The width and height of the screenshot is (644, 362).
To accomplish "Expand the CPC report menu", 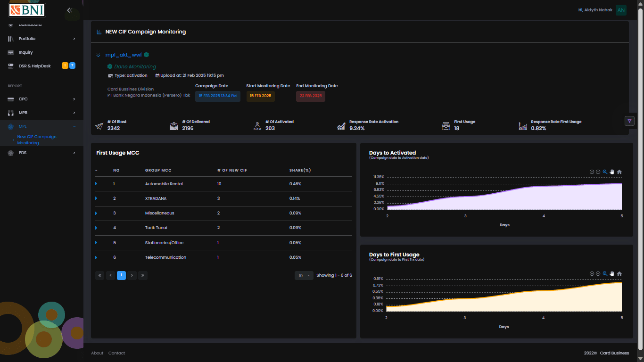I will point(41,99).
